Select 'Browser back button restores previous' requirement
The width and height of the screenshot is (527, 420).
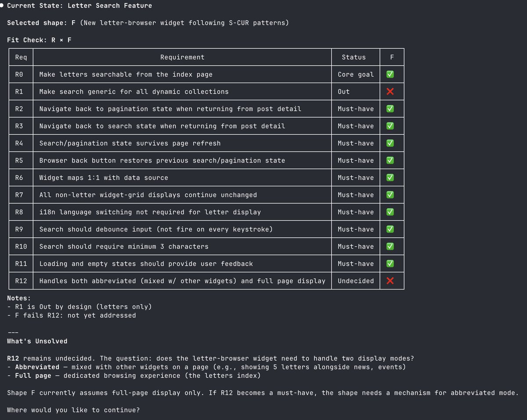[162, 160]
